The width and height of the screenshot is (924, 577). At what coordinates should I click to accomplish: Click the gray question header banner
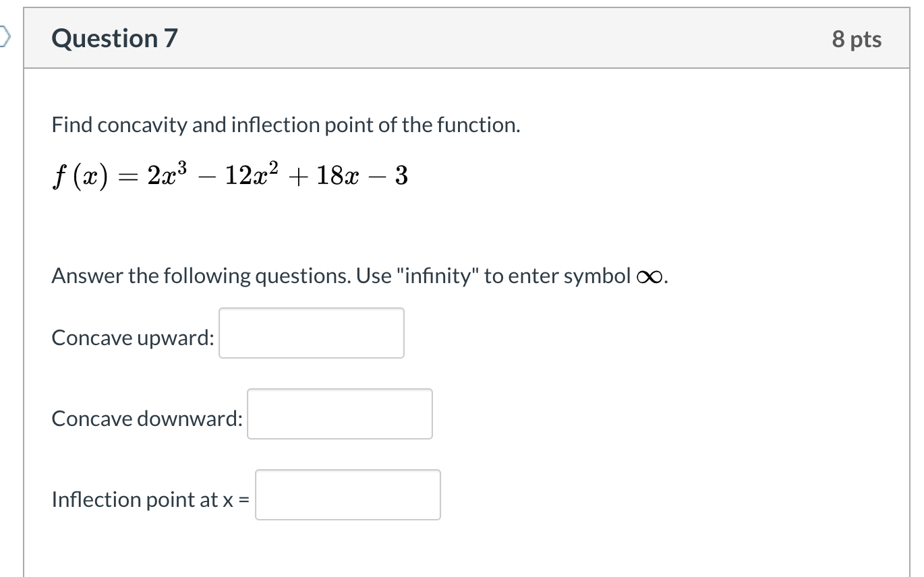point(465,38)
